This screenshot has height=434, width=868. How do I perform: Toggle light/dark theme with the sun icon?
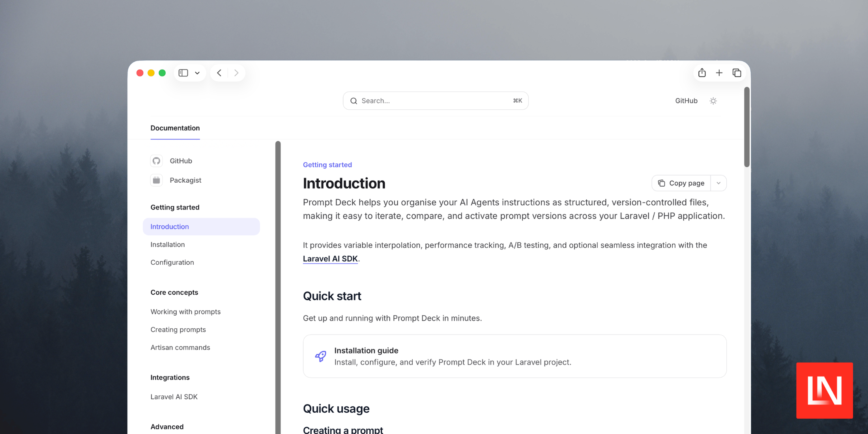click(713, 101)
